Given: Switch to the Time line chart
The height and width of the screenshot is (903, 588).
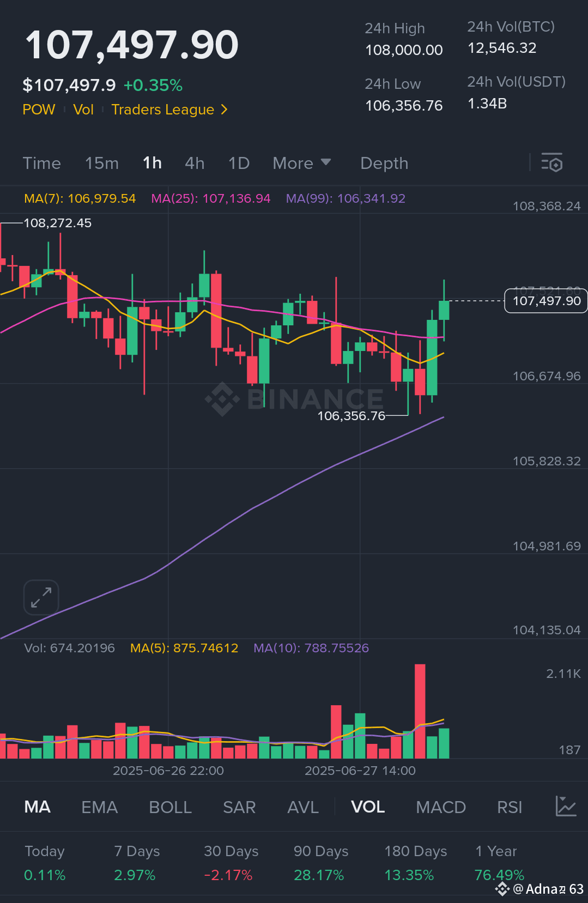Looking at the screenshot, I should (x=42, y=163).
